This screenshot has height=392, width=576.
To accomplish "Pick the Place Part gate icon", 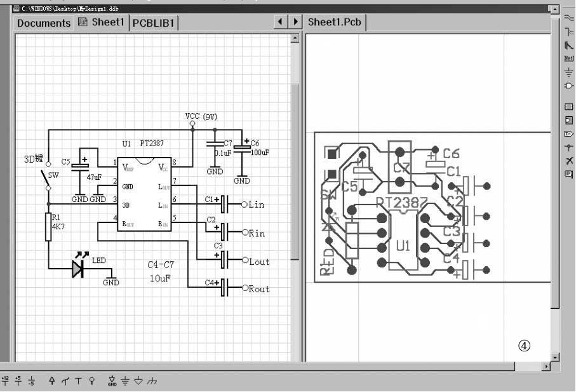I will [569, 86].
